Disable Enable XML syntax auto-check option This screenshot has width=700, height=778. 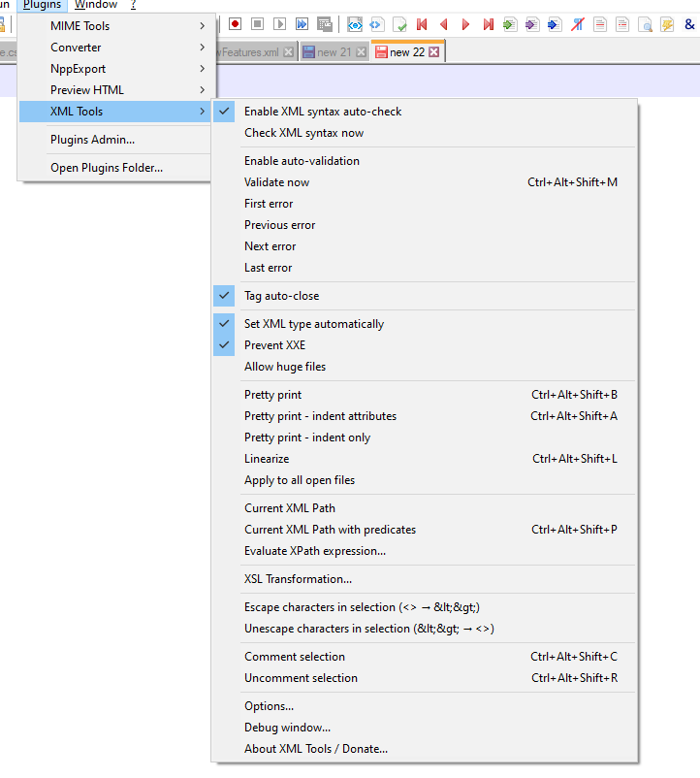tap(424, 112)
